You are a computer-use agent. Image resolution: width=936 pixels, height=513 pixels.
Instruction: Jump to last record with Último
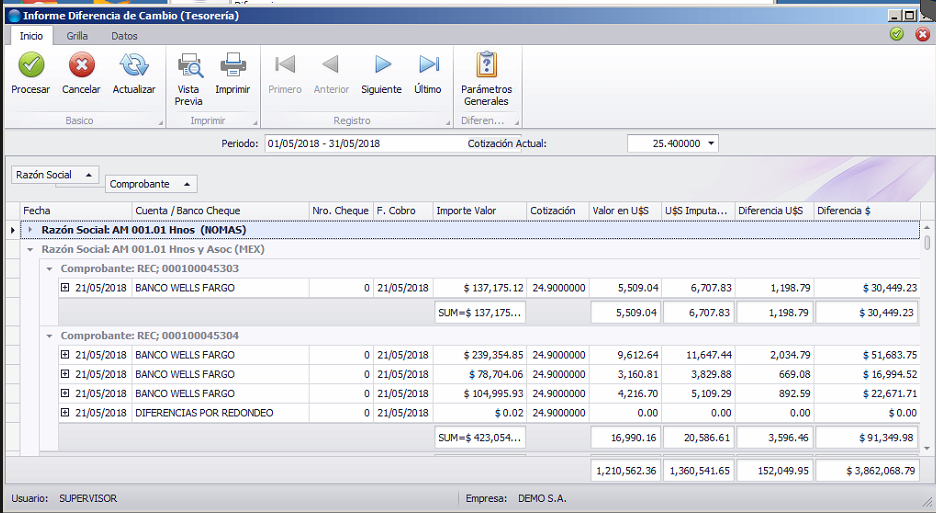[x=428, y=64]
